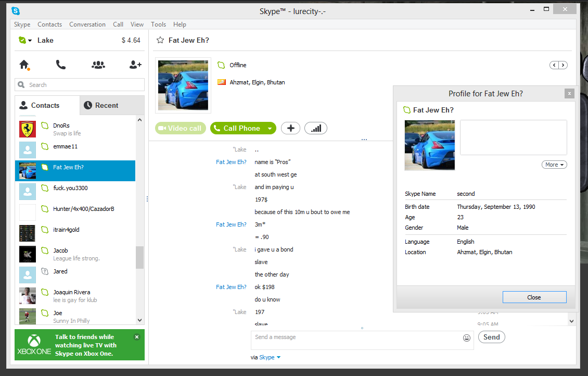Click Skype Name value 'second'
This screenshot has height=376, width=588.
pyautogui.click(x=466, y=194)
